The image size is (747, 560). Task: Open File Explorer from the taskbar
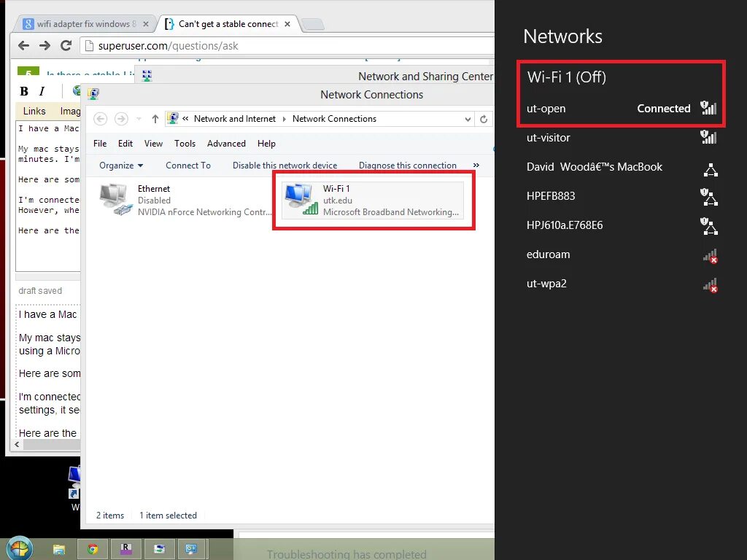pos(58,550)
